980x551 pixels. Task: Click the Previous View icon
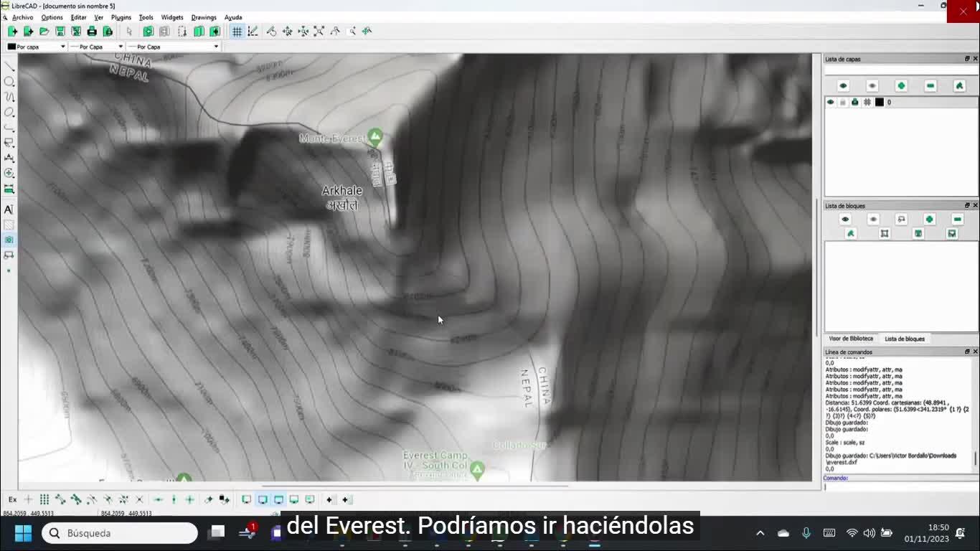point(334,32)
